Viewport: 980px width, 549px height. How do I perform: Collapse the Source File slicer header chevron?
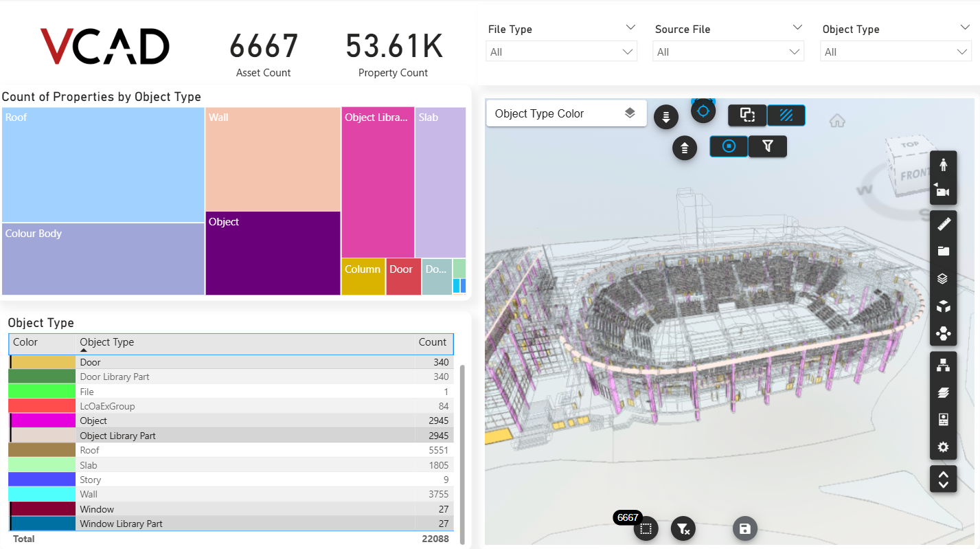pos(797,27)
